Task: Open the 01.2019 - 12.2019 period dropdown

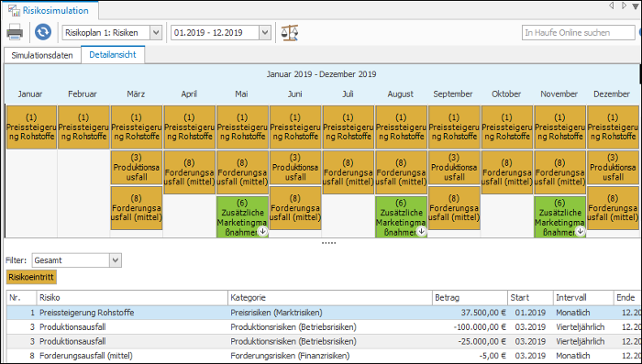Action: (x=265, y=33)
